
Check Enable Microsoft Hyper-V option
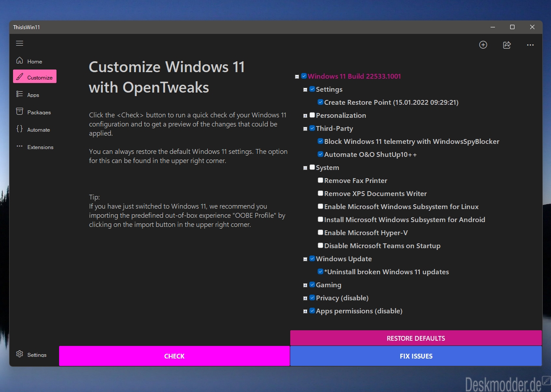tap(320, 233)
